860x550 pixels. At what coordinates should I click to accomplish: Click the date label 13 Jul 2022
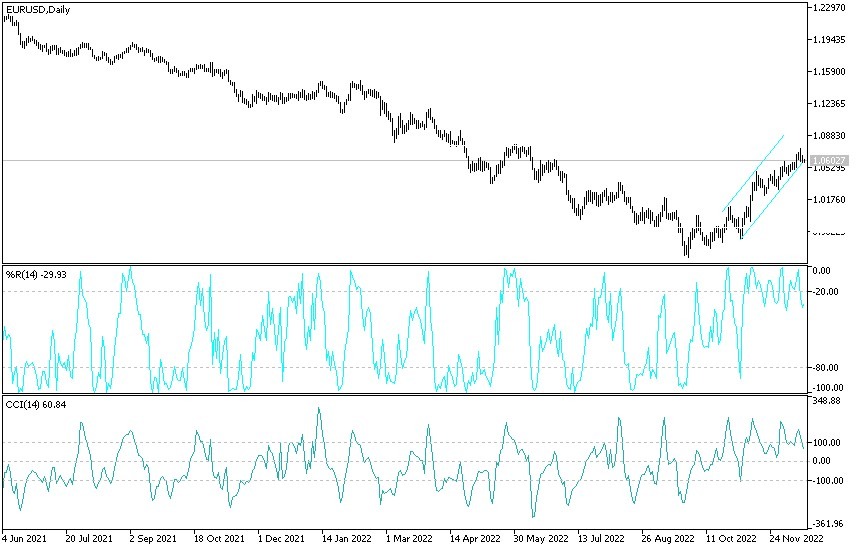602,538
